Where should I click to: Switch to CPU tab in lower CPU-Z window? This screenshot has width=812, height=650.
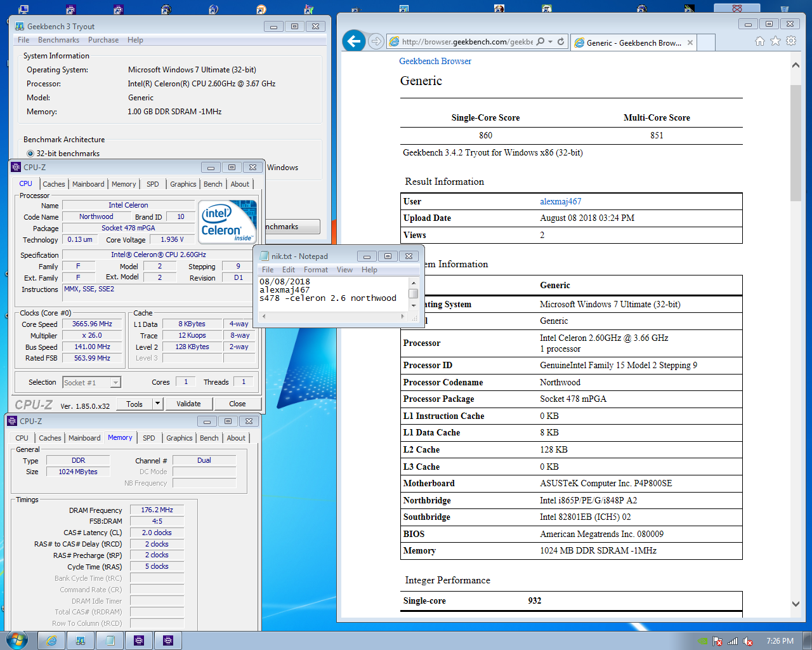(x=22, y=438)
